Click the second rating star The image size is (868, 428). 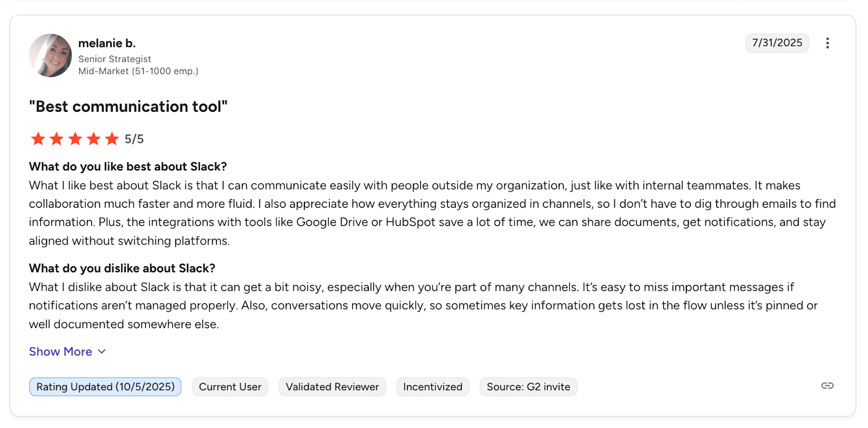point(56,139)
